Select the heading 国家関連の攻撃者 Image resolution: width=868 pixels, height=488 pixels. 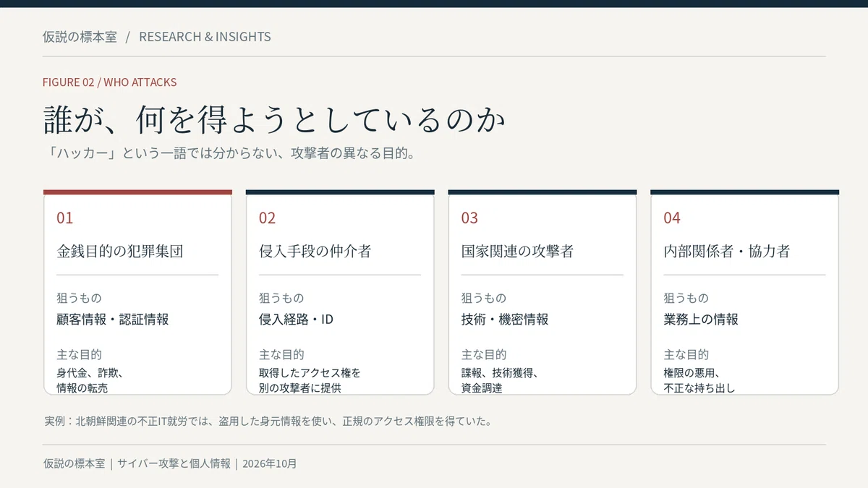tap(518, 252)
